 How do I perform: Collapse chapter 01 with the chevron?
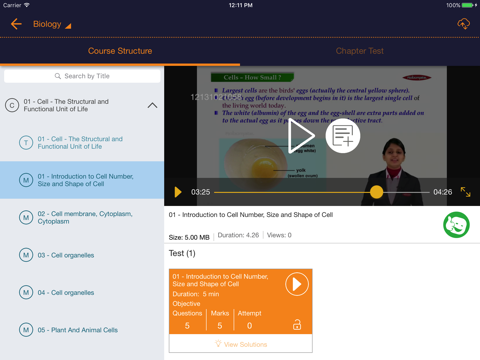[152, 105]
